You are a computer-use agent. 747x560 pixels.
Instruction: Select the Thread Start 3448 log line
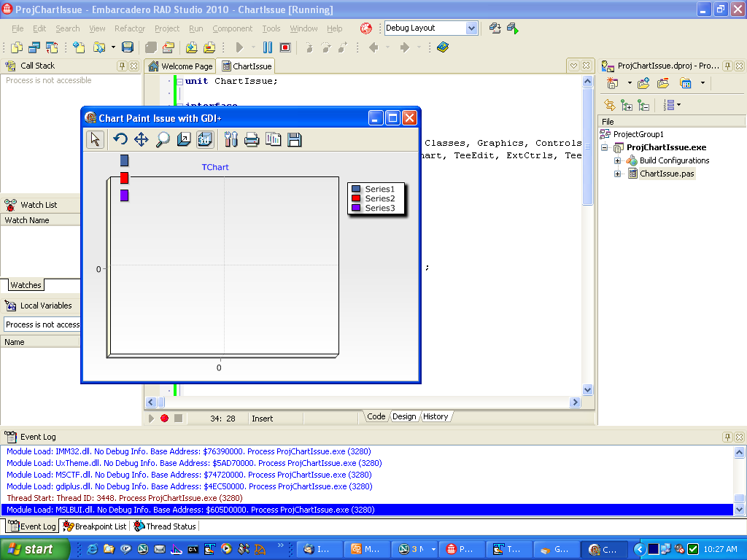(367, 498)
